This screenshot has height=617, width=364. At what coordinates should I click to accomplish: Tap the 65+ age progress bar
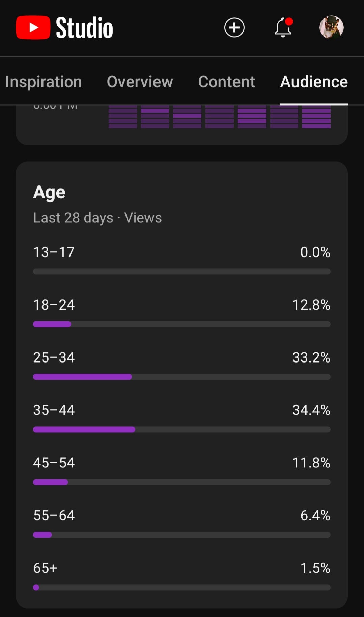(x=181, y=588)
